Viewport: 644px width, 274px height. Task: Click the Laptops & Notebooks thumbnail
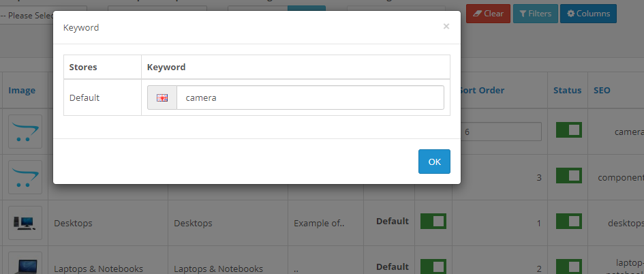pyautogui.click(x=25, y=264)
